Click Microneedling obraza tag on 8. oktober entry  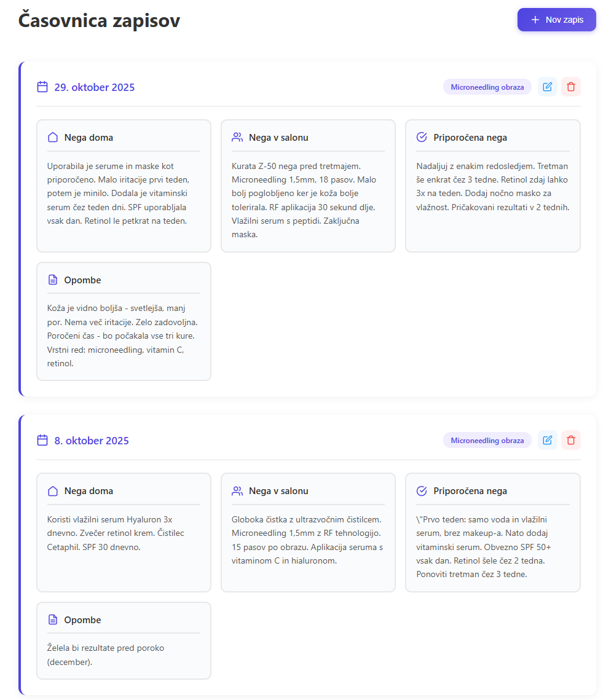(487, 441)
